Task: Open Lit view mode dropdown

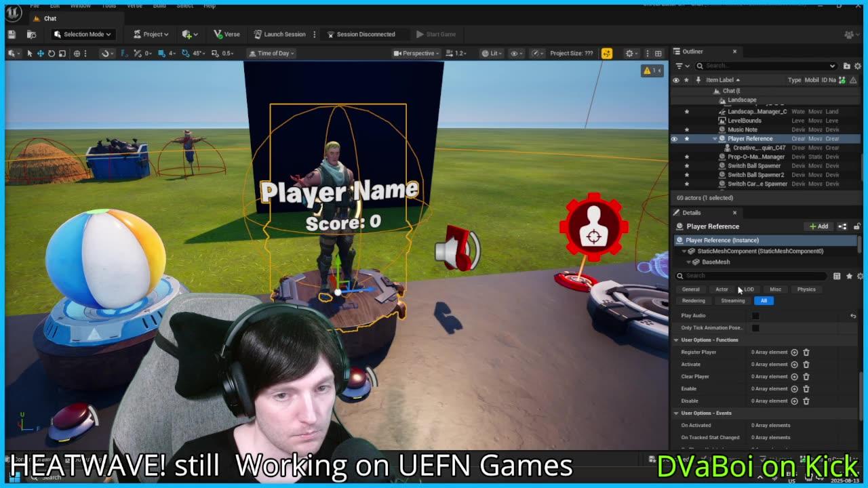Action: click(x=492, y=54)
